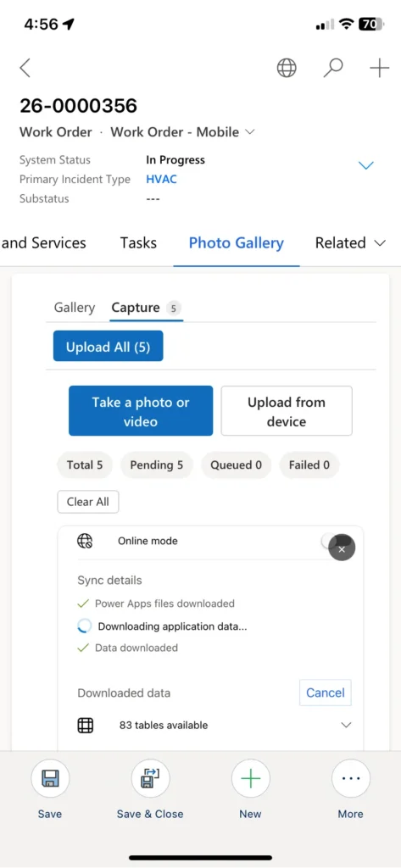Expand the Work Order - Mobile form selector
This screenshot has width=401, height=868.
[x=250, y=131]
